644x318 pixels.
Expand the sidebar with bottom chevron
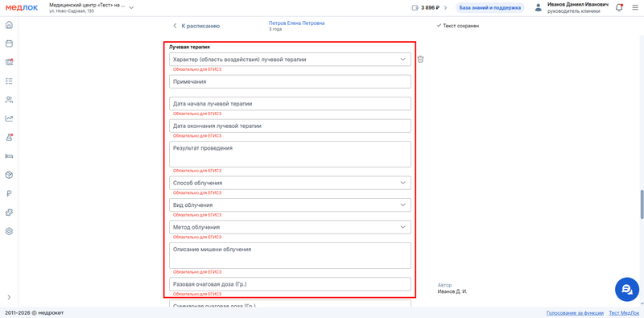(9, 297)
